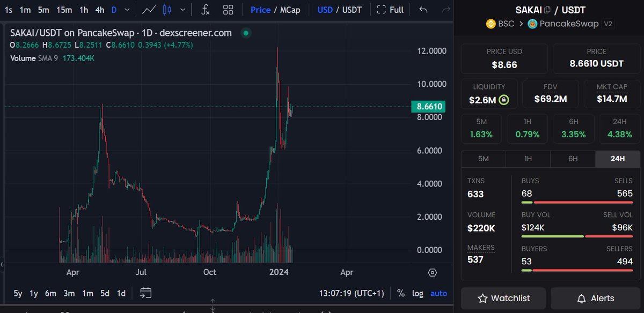Set chart range to 5y
Image resolution: width=644 pixels, height=313 pixels.
pos(18,293)
